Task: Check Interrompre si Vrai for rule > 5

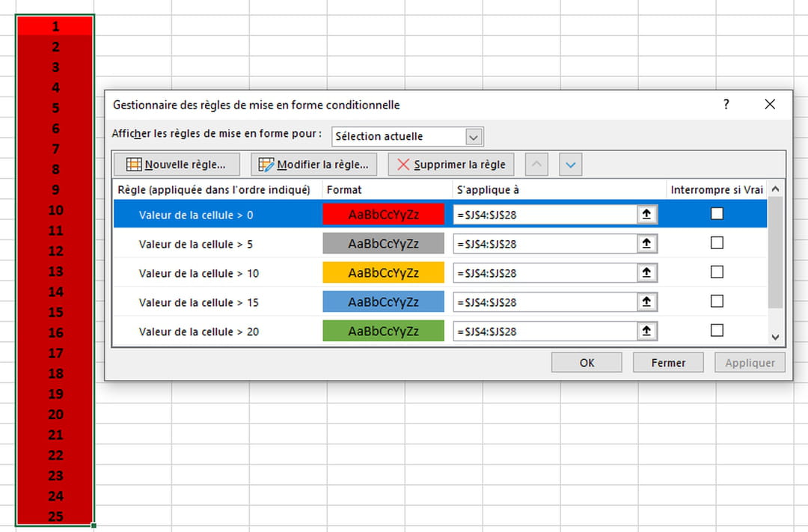Action: coord(717,242)
